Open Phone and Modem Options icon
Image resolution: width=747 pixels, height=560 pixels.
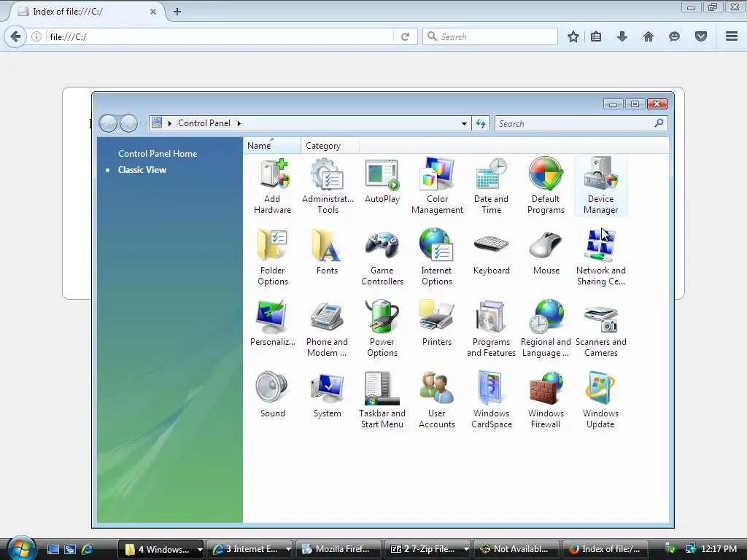coord(327,329)
